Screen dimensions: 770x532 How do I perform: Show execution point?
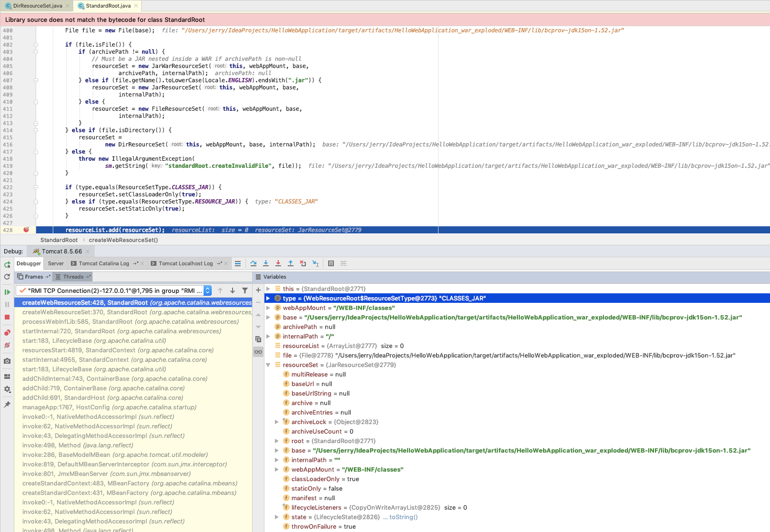(x=238, y=263)
